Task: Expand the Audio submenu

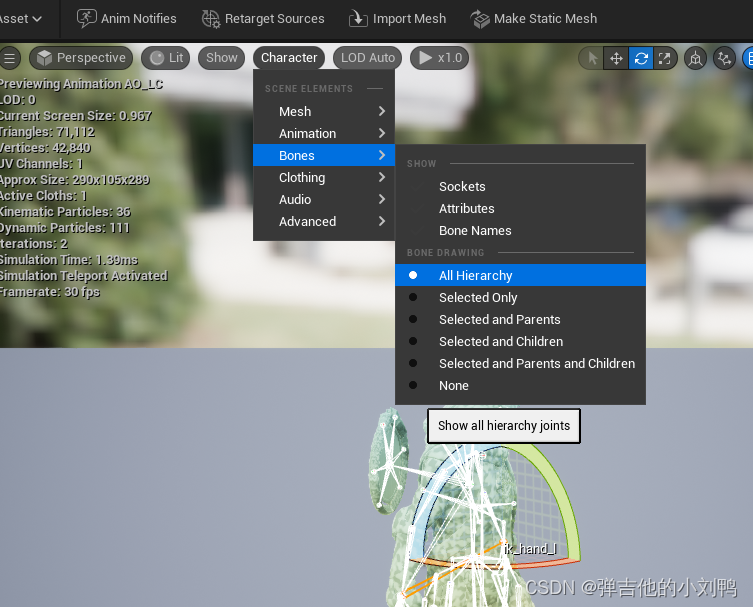Action: tap(324, 200)
